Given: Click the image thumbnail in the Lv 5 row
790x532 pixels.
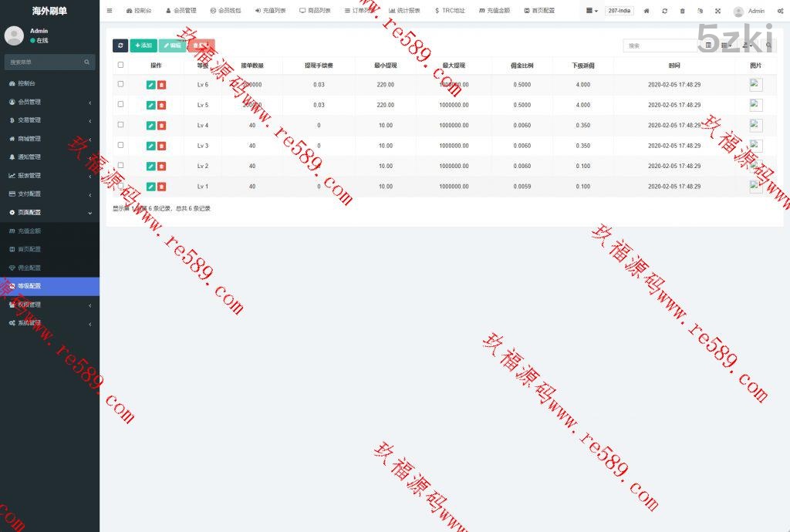Looking at the screenshot, I should point(756,105).
